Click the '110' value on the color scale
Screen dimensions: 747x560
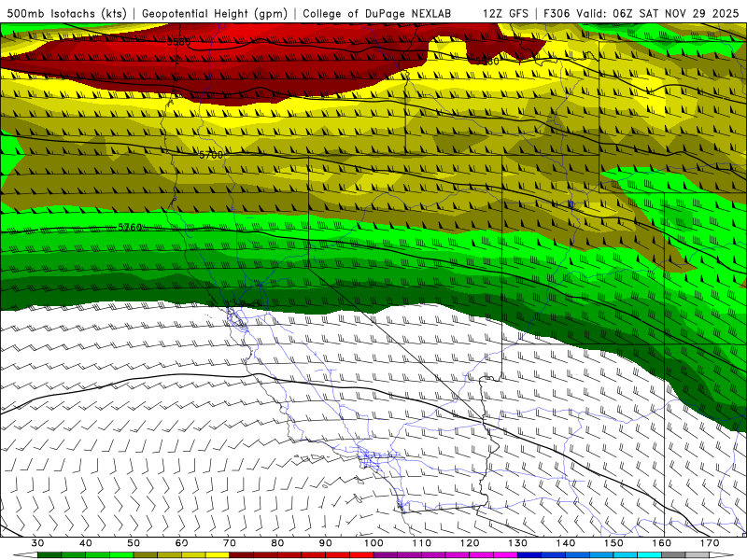pos(422,543)
